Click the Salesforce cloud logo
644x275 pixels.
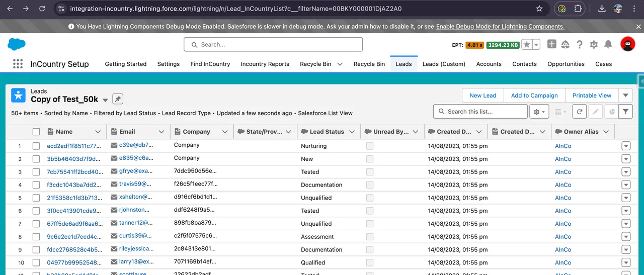point(17,44)
